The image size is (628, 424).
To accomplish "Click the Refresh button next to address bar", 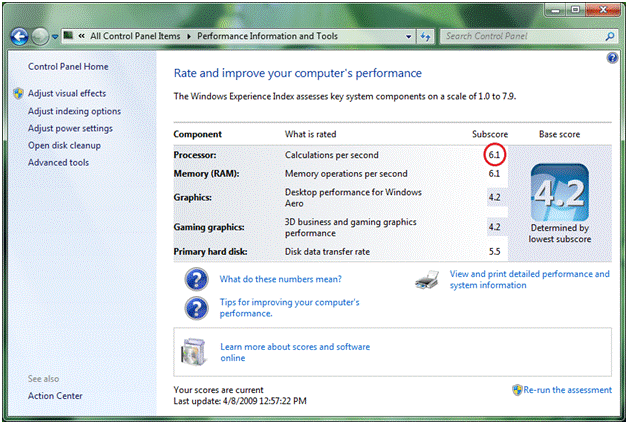I will 425,36.
